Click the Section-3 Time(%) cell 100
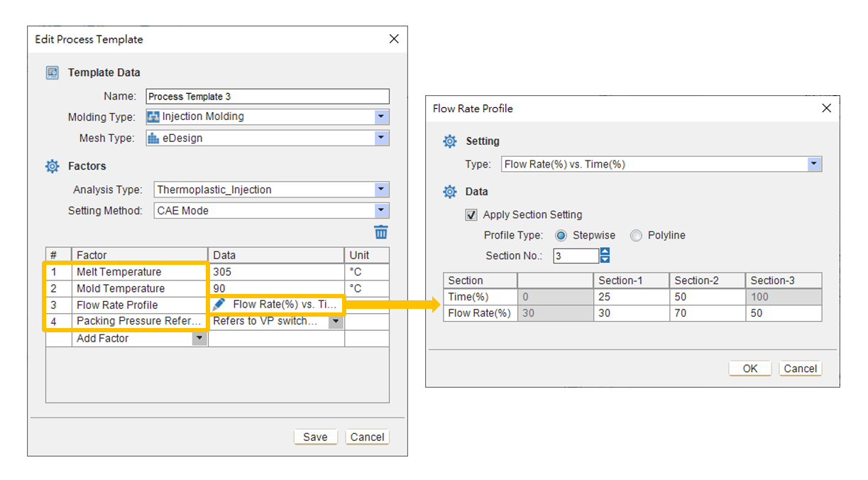Image resolution: width=868 pixels, height=480 pixels. click(x=784, y=297)
